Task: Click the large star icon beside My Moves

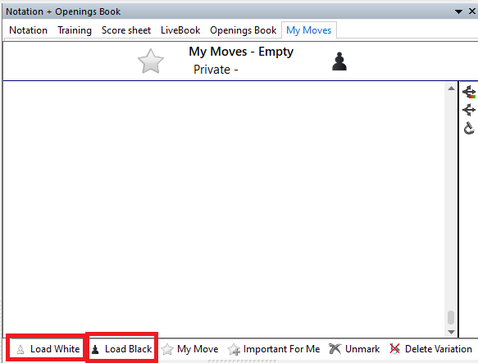Action: click(151, 61)
